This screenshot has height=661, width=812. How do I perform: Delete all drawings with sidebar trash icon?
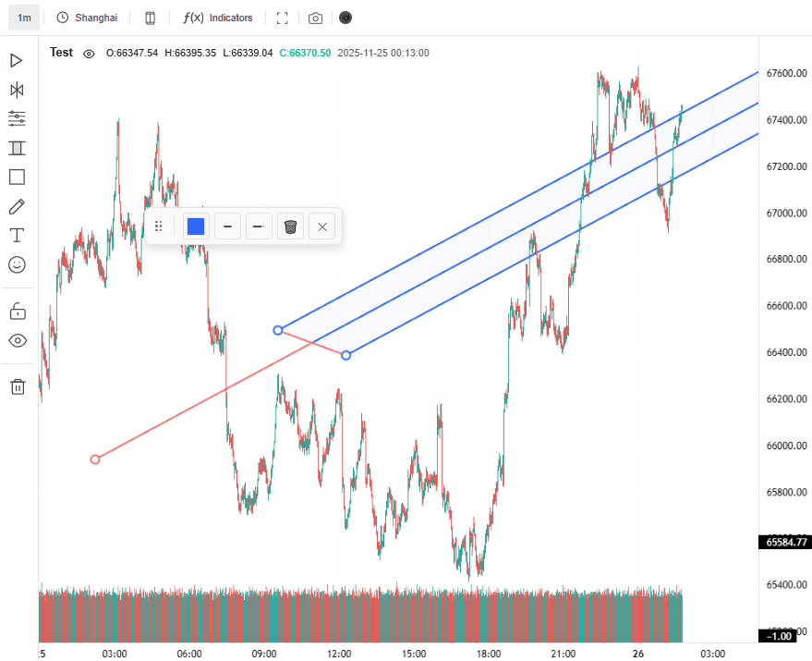click(17, 386)
